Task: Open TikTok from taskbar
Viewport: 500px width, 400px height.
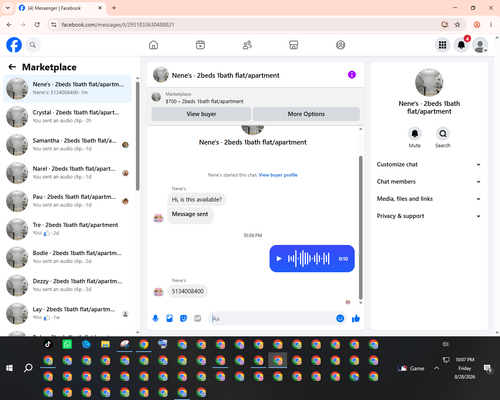Action: pyautogui.click(x=48, y=344)
